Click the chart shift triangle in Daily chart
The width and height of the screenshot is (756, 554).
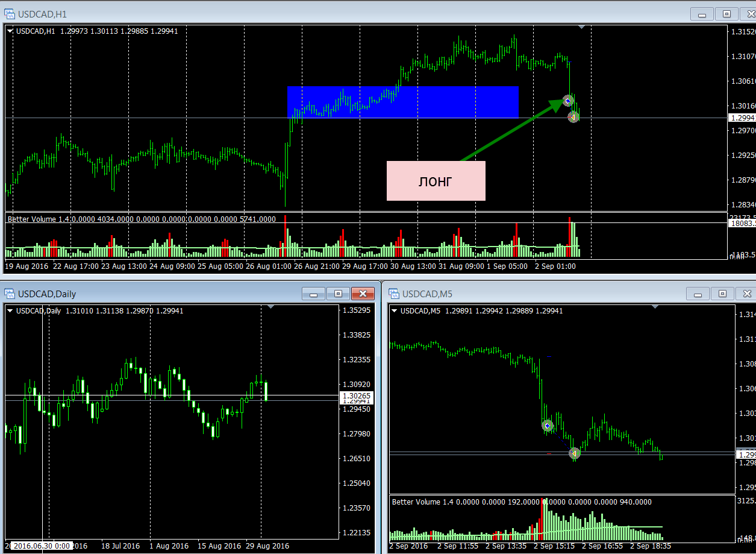click(270, 307)
